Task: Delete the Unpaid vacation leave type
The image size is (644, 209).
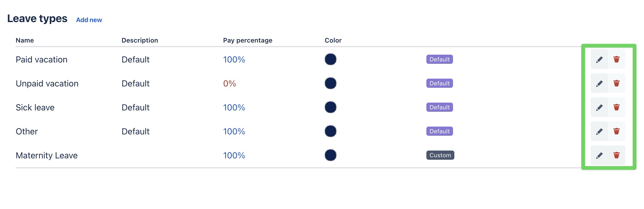Action: point(617,83)
